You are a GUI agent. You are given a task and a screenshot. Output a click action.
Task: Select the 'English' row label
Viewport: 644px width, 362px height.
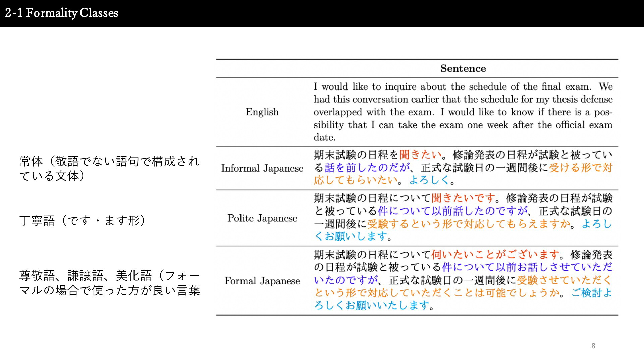point(262,112)
